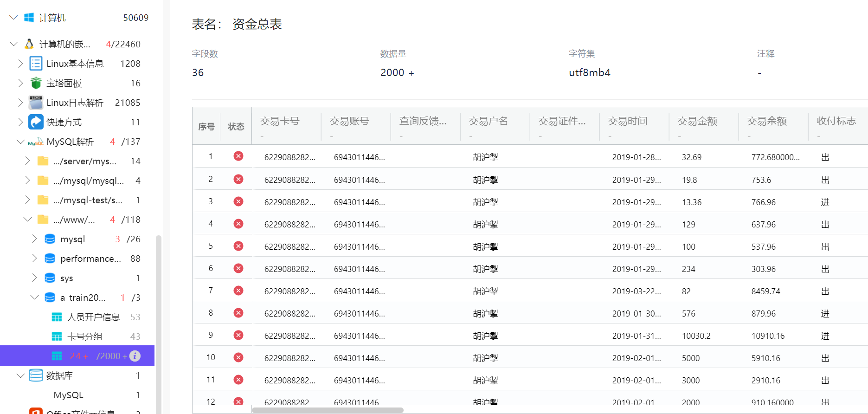
Task: Click the red status icon in row 7
Action: pyautogui.click(x=238, y=291)
